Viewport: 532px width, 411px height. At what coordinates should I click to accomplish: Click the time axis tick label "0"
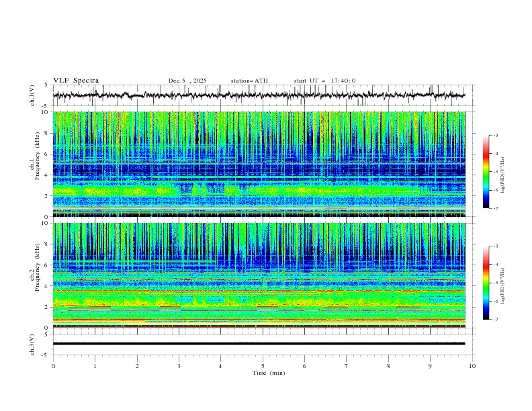(x=53, y=366)
